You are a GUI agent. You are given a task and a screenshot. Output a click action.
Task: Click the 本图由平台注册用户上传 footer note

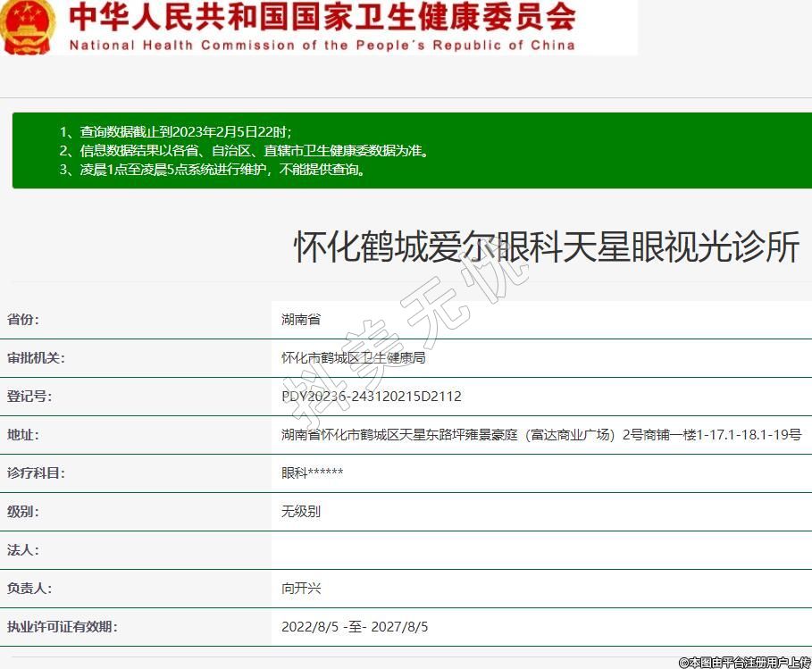tap(743, 662)
